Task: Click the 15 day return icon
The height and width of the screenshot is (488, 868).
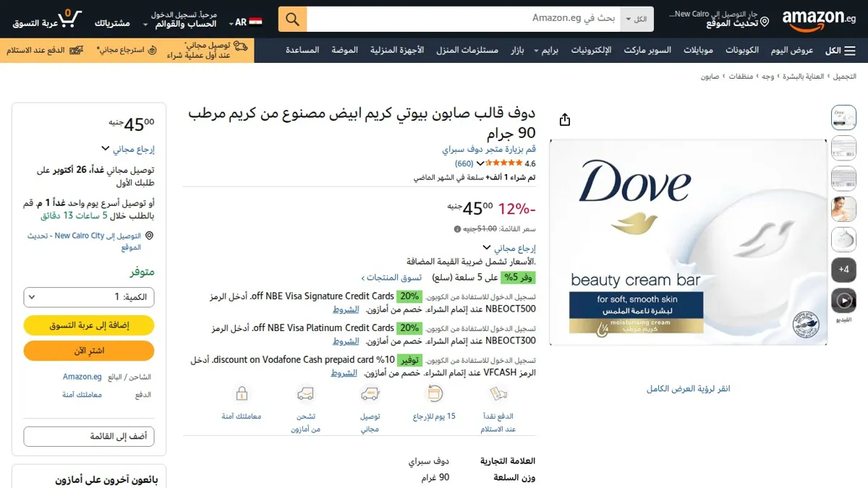Action: [434, 394]
